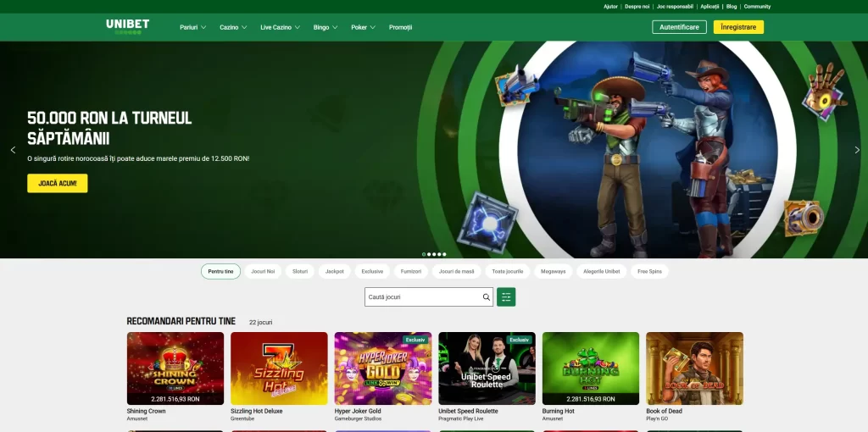This screenshot has height=432, width=868.
Task: Click the Autentificare button
Action: coord(679,27)
